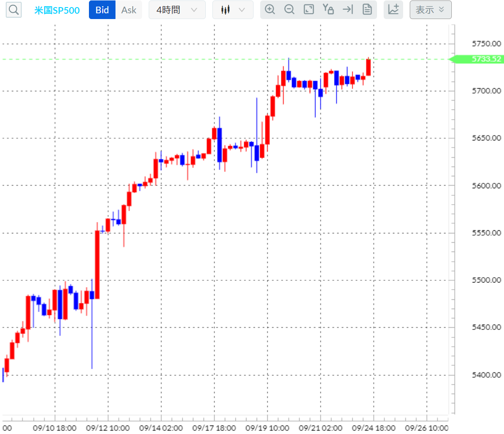504x434 pixels.
Task: Click the 5500.00 price axis label
Action: pos(486,280)
